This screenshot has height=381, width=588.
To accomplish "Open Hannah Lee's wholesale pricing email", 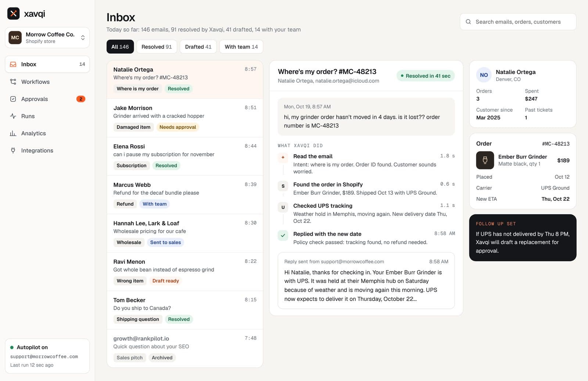I will point(185,233).
